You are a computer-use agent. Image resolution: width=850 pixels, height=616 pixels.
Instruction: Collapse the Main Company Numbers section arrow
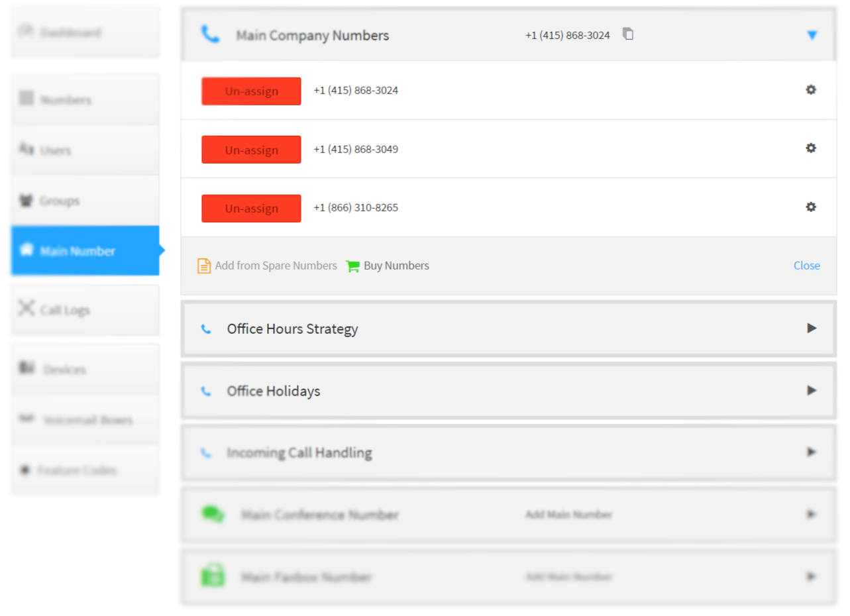[x=812, y=35]
